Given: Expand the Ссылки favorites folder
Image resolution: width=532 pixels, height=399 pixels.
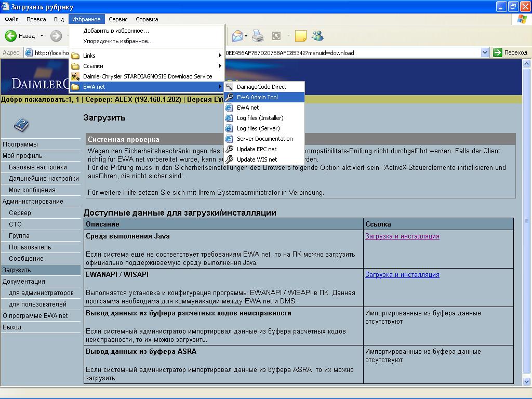Looking at the screenshot, I should click(x=147, y=66).
